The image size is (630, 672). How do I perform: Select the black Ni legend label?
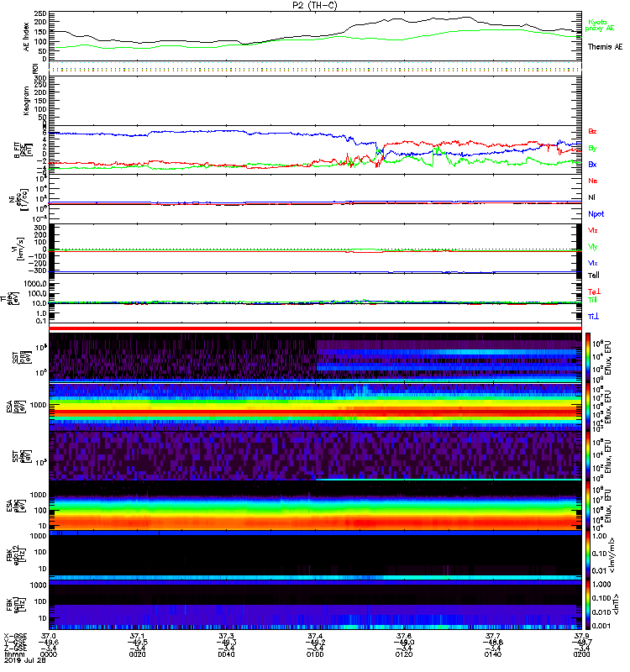coord(591,197)
